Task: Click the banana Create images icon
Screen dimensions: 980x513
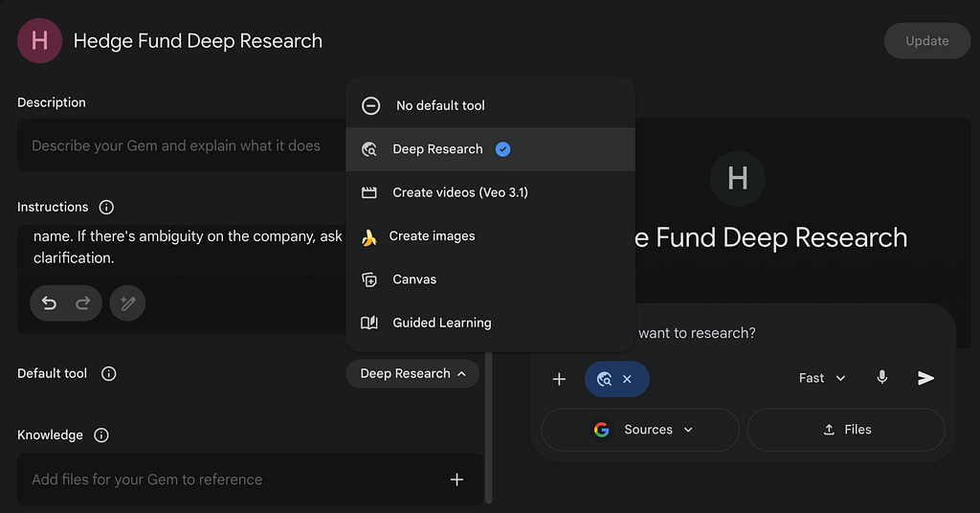Action: 368,236
